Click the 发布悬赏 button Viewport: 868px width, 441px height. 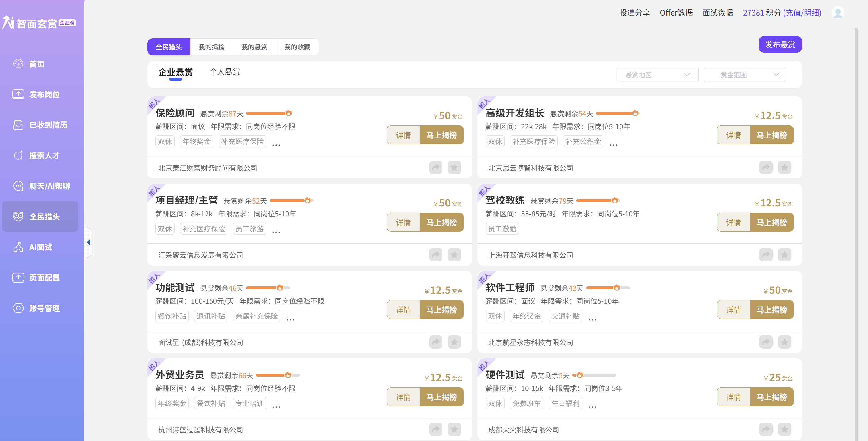tap(780, 44)
